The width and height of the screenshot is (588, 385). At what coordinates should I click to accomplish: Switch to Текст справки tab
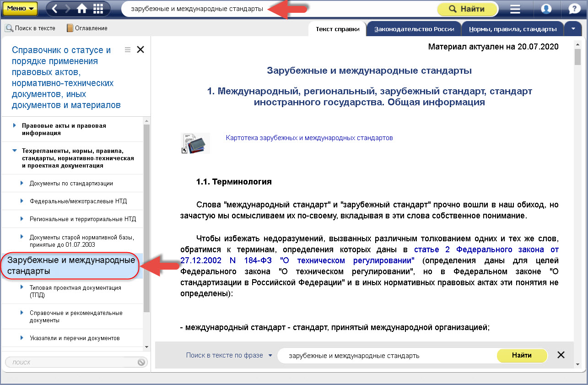point(338,29)
